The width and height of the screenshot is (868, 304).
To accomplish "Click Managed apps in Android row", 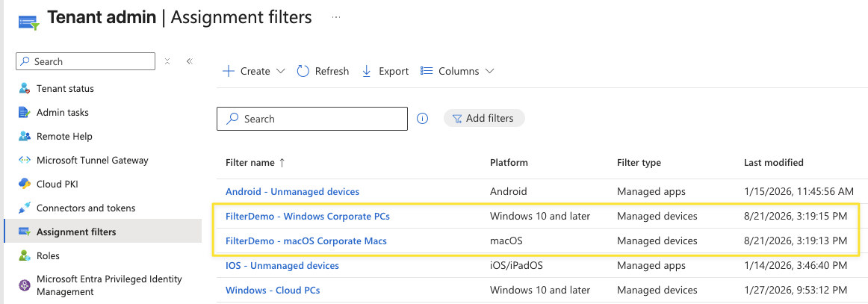I will coord(651,192).
